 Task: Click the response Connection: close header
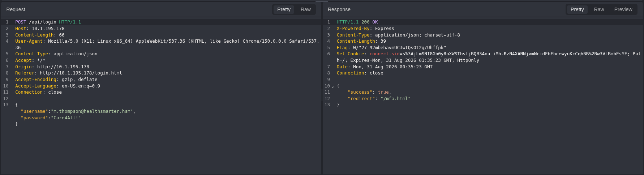coord(360,73)
